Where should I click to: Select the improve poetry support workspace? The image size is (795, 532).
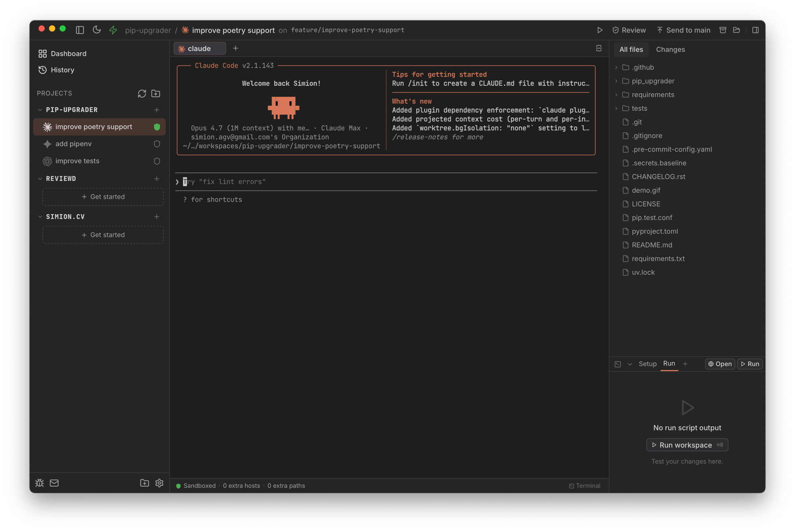[x=99, y=127]
